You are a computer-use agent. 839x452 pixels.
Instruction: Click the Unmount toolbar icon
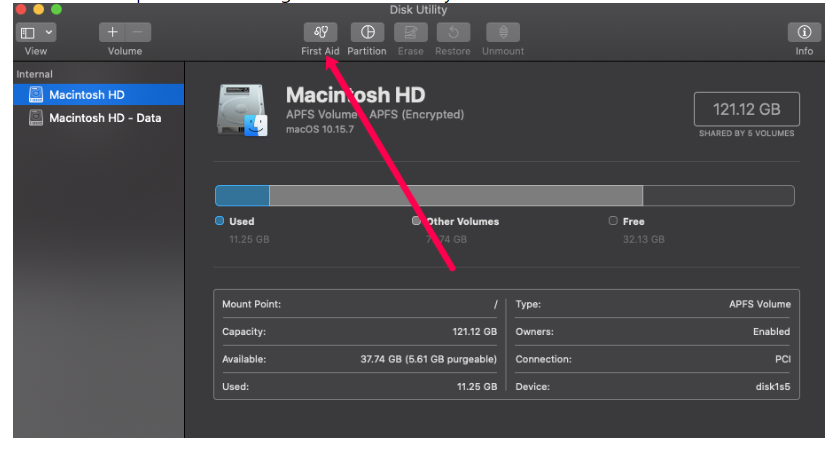[x=503, y=33]
